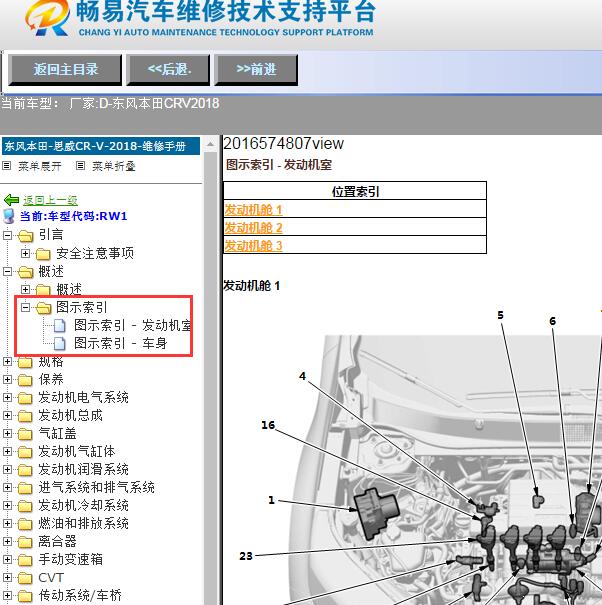The height and width of the screenshot is (605, 602).
Task: Collapse the 图示索引 node
Action: pos(25,307)
